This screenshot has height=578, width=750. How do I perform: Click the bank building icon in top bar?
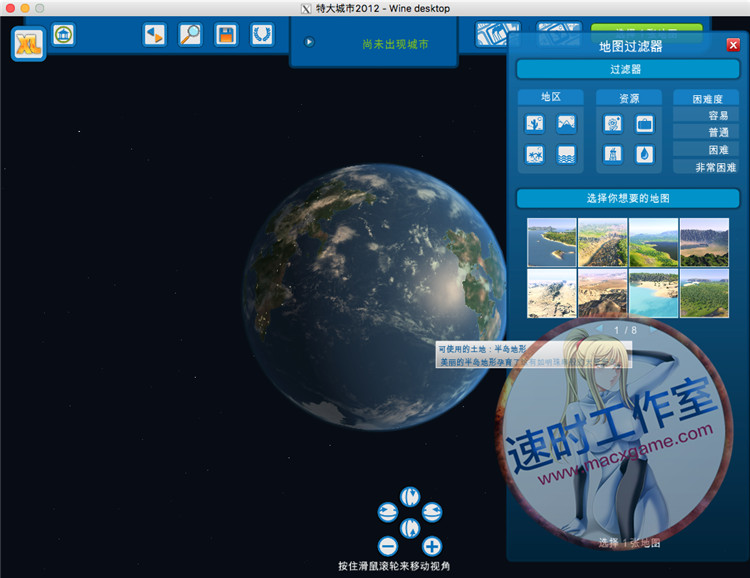[63, 34]
